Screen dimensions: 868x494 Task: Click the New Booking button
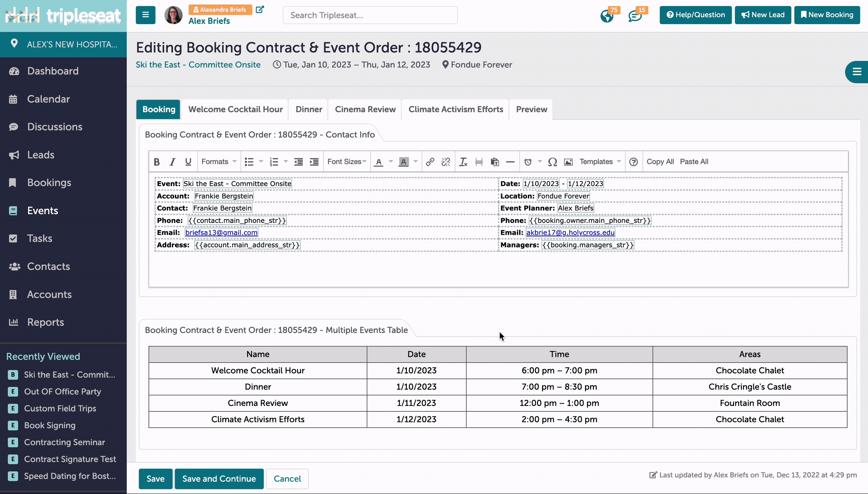[x=827, y=15]
